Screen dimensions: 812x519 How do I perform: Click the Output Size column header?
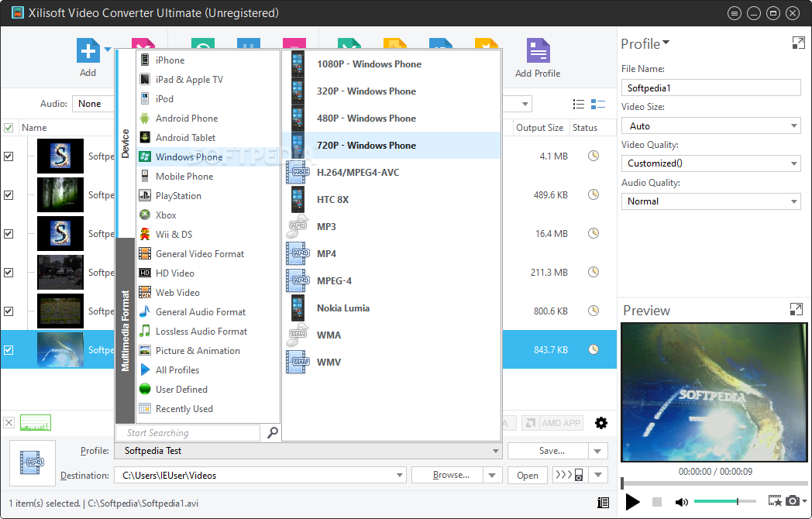click(x=539, y=127)
